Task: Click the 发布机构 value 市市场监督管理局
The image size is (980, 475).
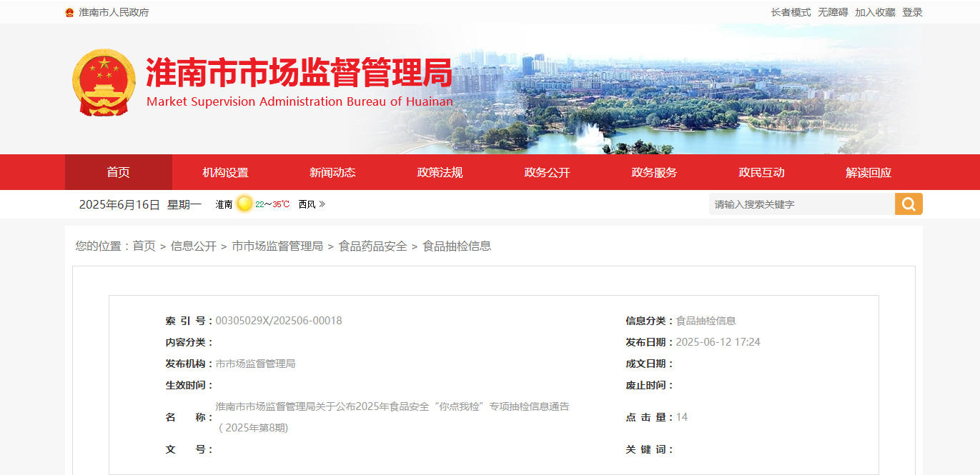Action: (256, 364)
